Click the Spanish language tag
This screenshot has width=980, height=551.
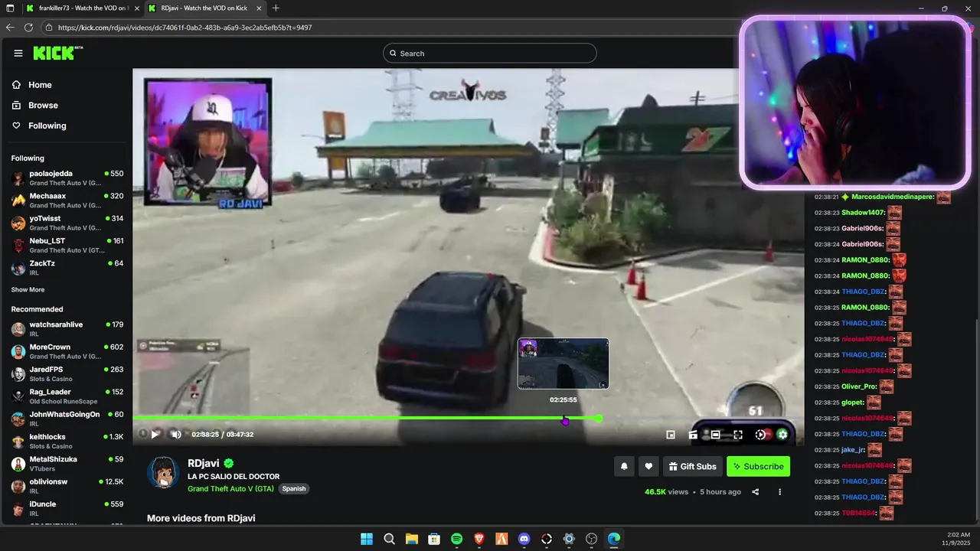point(294,488)
